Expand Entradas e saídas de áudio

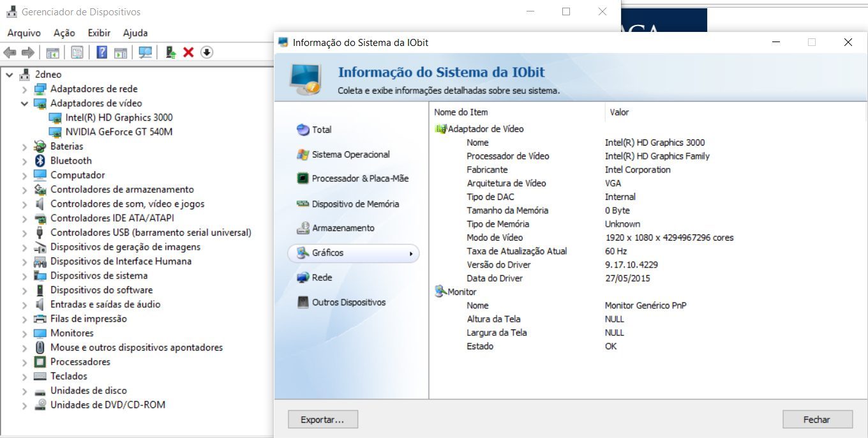click(x=25, y=305)
